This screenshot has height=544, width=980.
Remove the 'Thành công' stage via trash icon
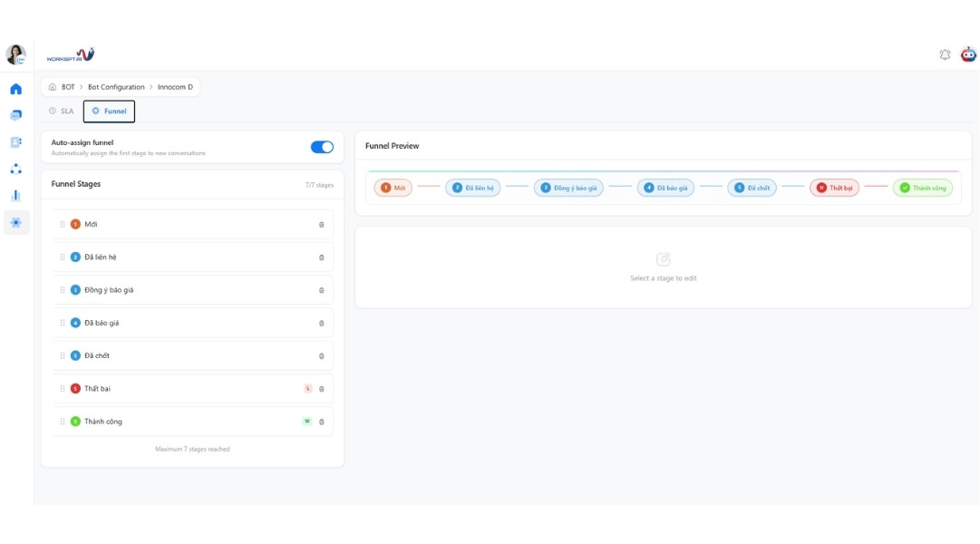click(x=321, y=422)
